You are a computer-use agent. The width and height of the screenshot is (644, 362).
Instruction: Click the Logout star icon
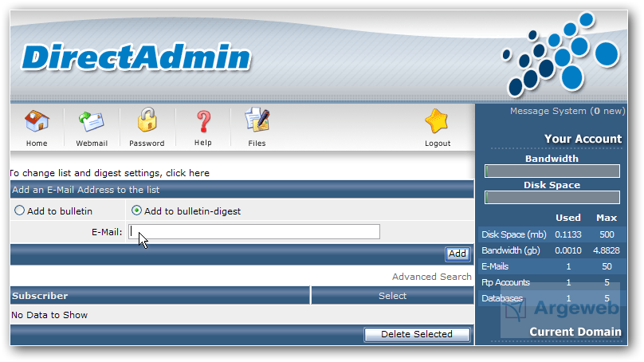point(437,121)
